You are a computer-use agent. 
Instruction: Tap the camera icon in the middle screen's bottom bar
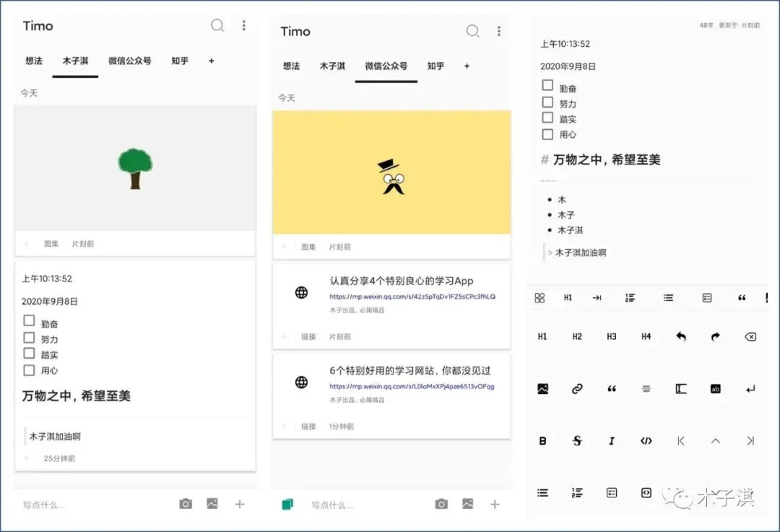(x=441, y=504)
